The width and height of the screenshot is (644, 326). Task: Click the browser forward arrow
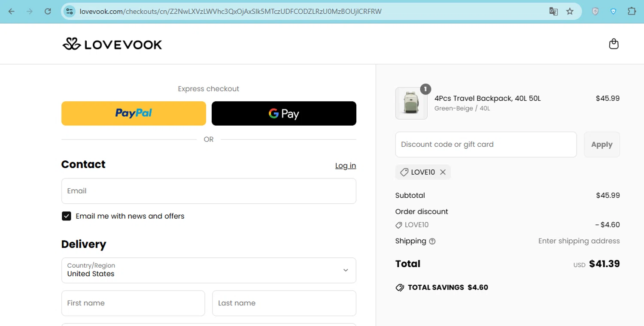[x=30, y=12]
